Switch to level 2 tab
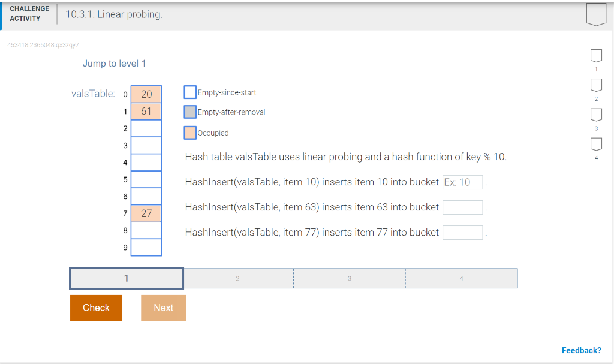614x364 pixels. 237,278
